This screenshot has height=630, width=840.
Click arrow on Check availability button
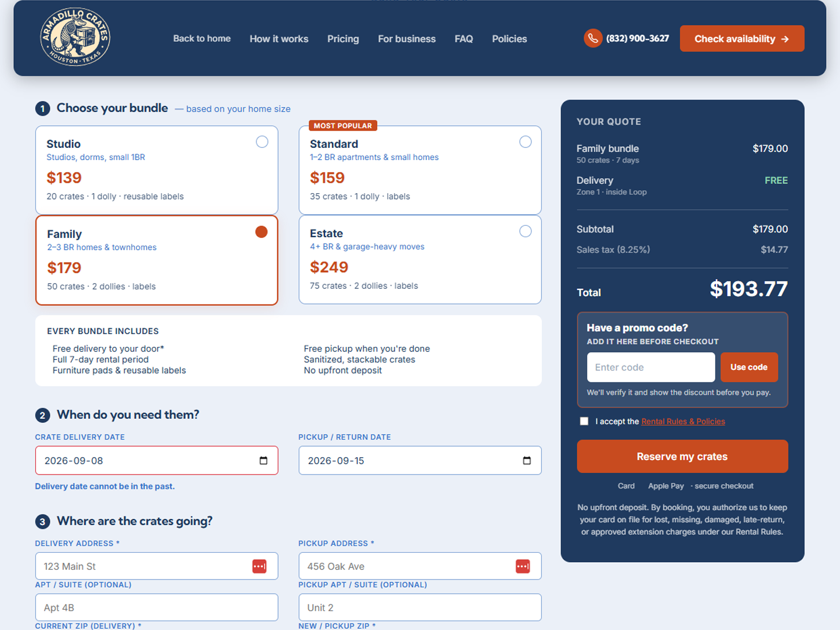tap(785, 39)
